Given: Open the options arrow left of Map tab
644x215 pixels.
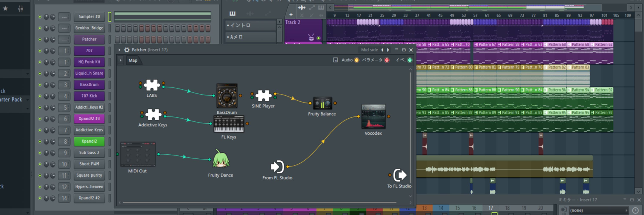Looking at the screenshot, I should tap(120, 60).
